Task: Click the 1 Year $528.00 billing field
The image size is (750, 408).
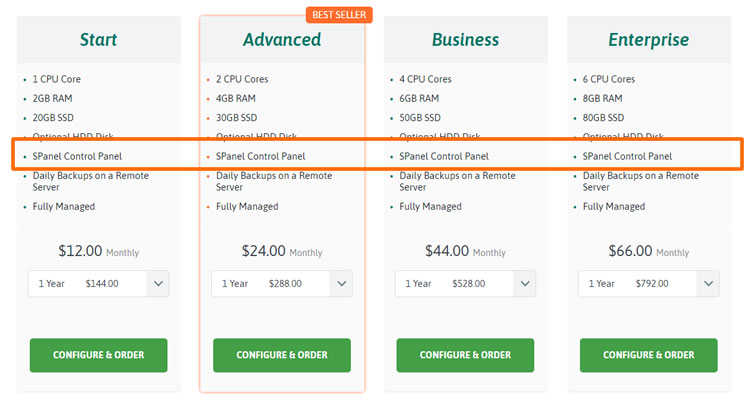Action: coord(465,284)
